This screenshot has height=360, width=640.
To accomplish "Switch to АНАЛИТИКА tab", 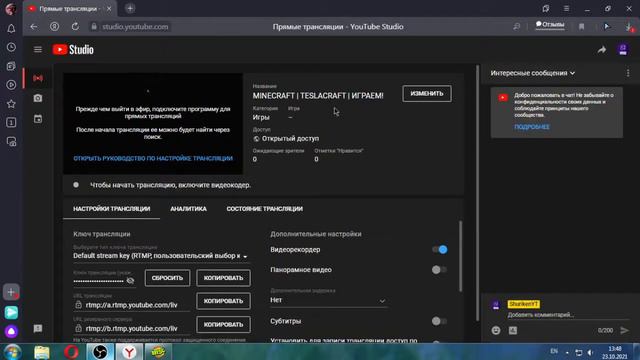I will click(188, 209).
